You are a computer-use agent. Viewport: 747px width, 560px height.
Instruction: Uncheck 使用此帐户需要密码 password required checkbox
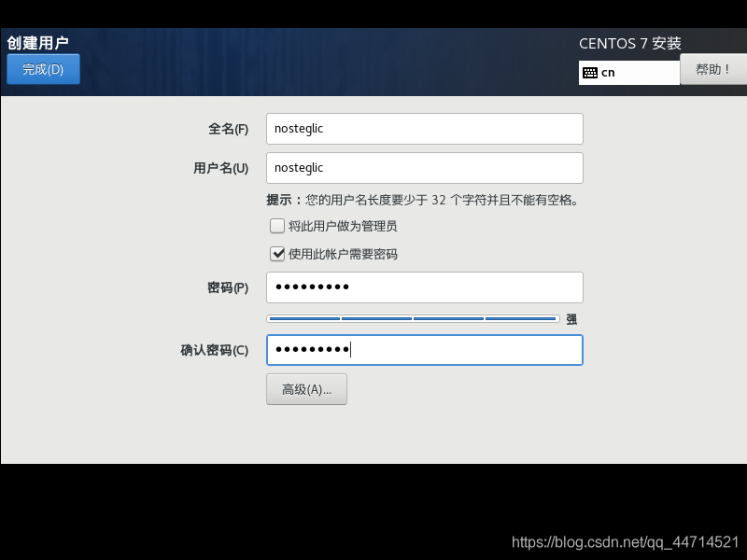pyautogui.click(x=277, y=254)
